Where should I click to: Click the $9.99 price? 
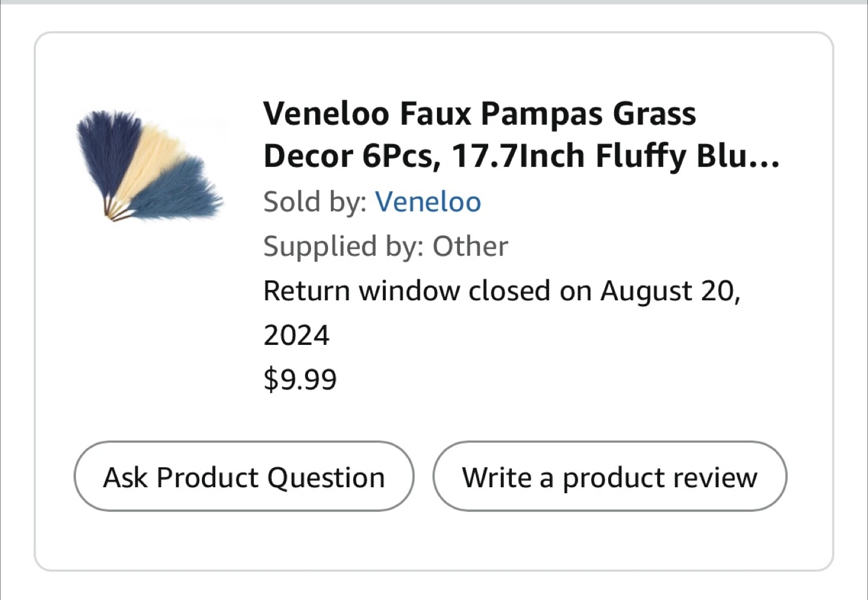point(300,379)
